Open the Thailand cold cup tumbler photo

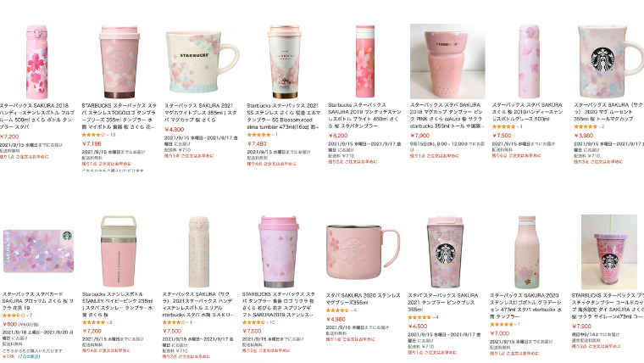click(x=609, y=252)
